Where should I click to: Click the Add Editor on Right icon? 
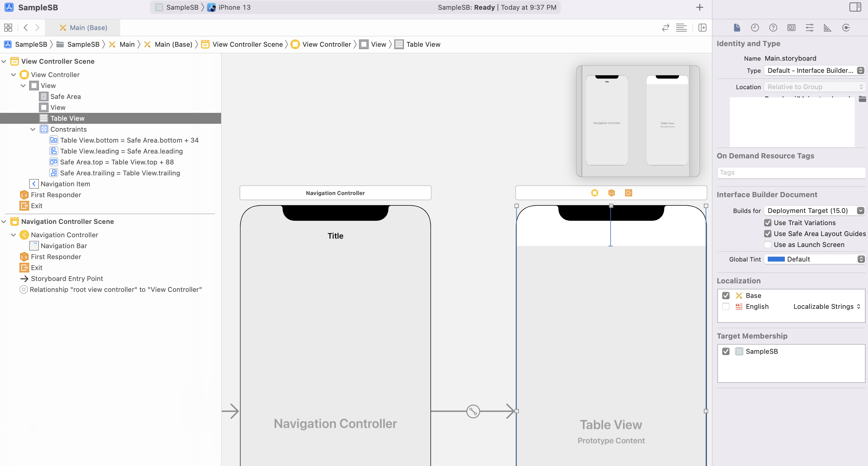pyautogui.click(x=702, y=28)
